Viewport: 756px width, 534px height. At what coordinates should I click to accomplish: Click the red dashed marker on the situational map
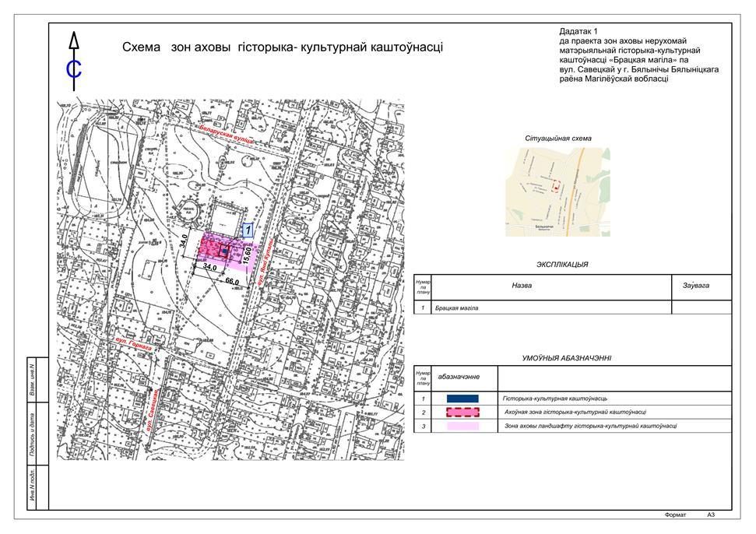tap(557, 187)
